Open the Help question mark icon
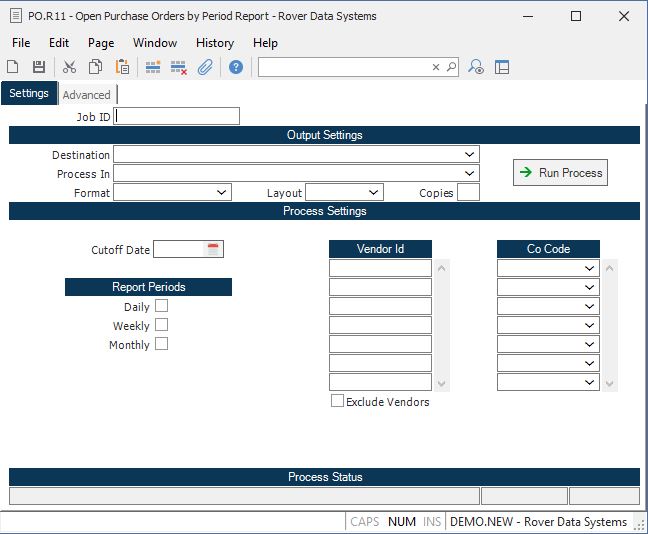This screenshot has height=534, width=648. [236, 67]
